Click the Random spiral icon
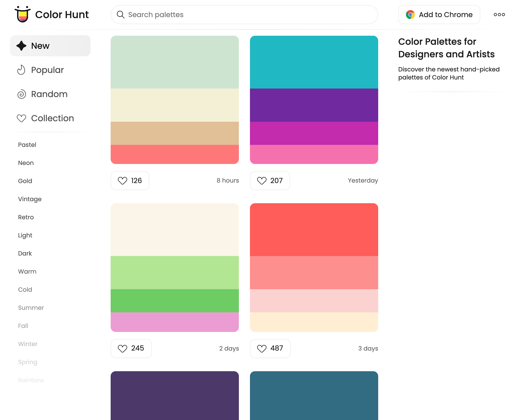 (x=21, y=94)
